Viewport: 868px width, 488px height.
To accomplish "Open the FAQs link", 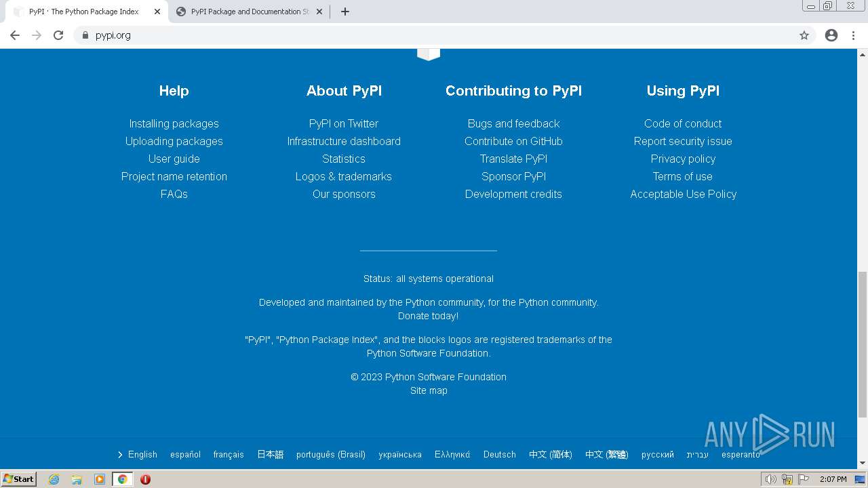I will point(174,194).
